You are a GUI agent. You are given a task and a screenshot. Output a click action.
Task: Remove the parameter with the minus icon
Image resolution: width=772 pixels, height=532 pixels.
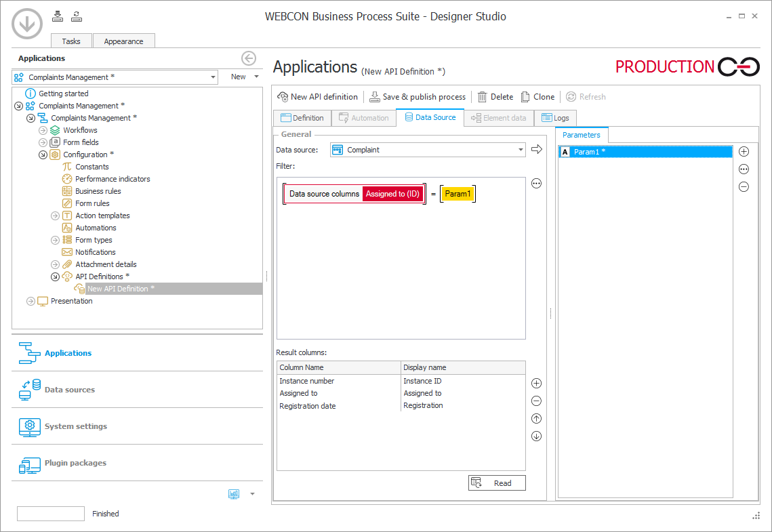[x=744, y=187]
